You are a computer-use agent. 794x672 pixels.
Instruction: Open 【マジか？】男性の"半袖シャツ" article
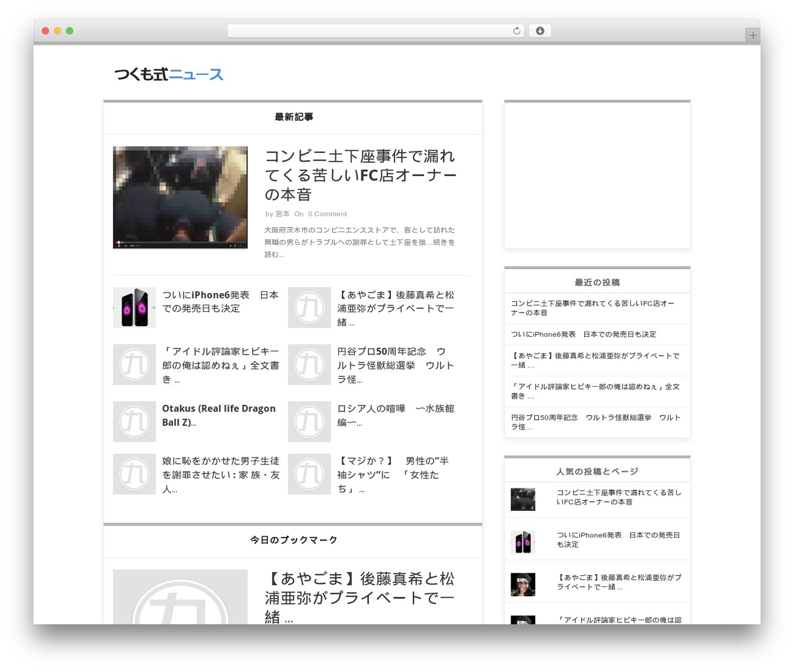393,475
